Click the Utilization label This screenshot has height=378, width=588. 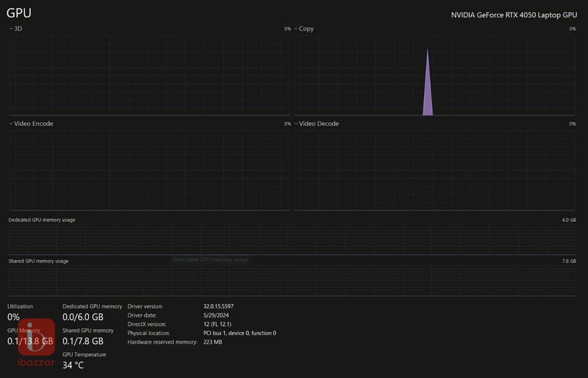click(x=20, y=306)
